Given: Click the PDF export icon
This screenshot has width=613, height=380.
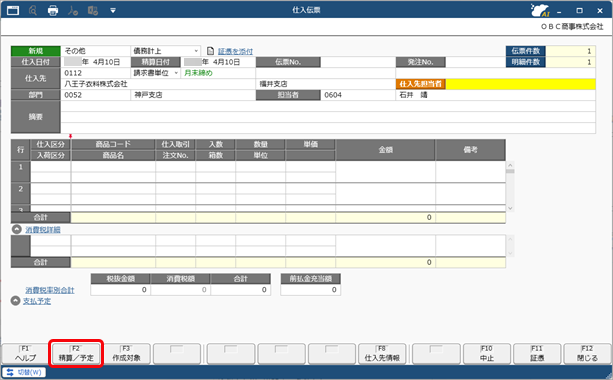Looking at the screenshot, I should tap(73, 10).
